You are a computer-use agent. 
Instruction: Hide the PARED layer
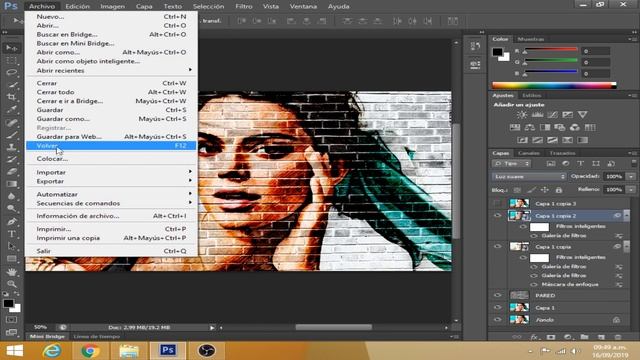[x=497, y=295]
